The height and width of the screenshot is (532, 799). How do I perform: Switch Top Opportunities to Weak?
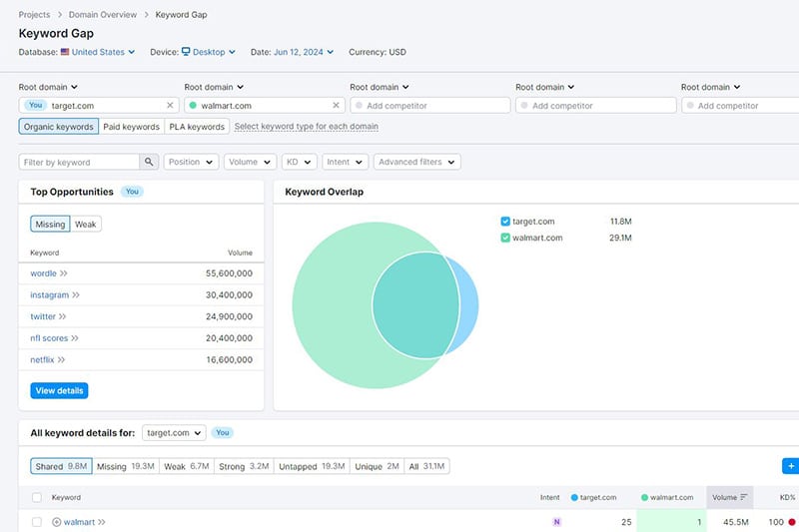click(86, 224)
